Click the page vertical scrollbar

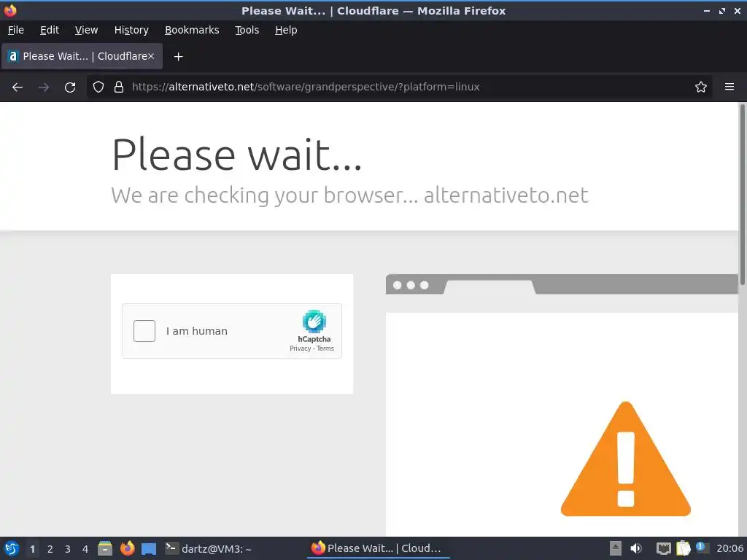tap(742, 195)
